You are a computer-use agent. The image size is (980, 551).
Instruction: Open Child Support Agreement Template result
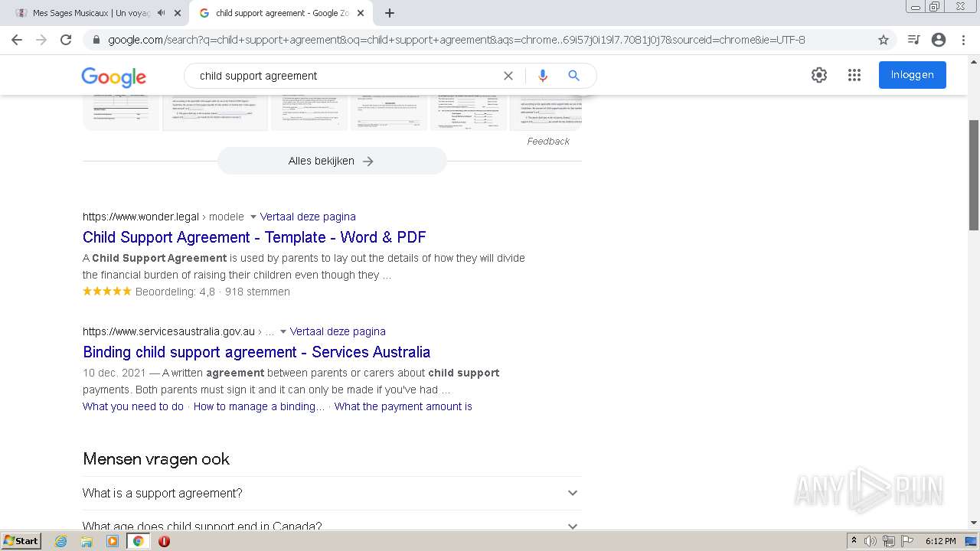pyautogui.click(x=254, y=237)
